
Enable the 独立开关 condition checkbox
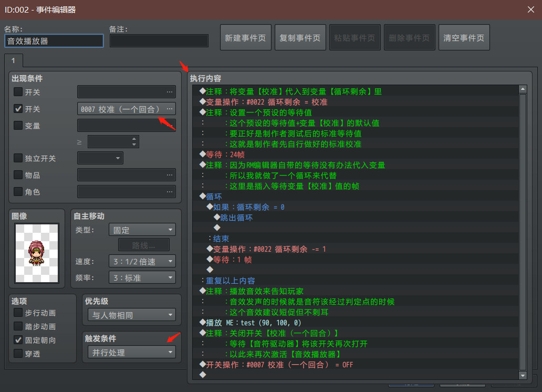coord(18,158)
